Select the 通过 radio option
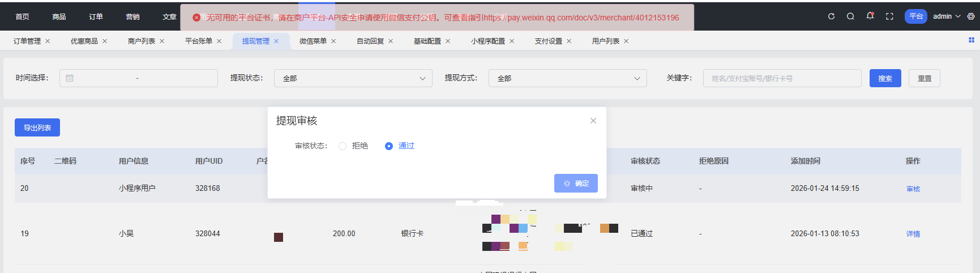Screen dimensions: 980x273 (x=389, y=146)
